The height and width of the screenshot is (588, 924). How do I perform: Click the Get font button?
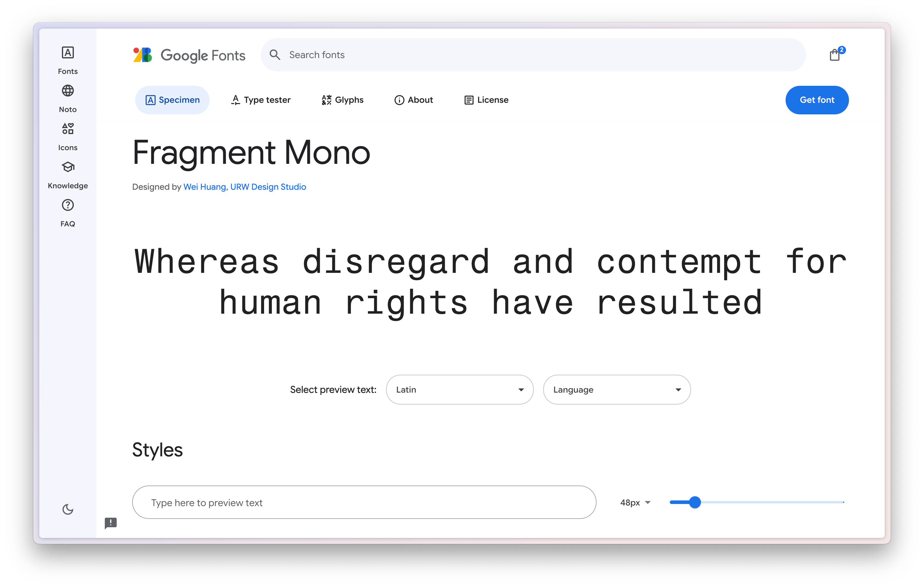[x=817, y=100]
